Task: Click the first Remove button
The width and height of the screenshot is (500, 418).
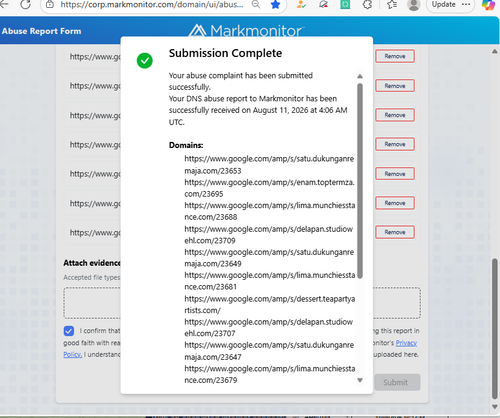Action: pyautogui.click(x=395, y=56)
